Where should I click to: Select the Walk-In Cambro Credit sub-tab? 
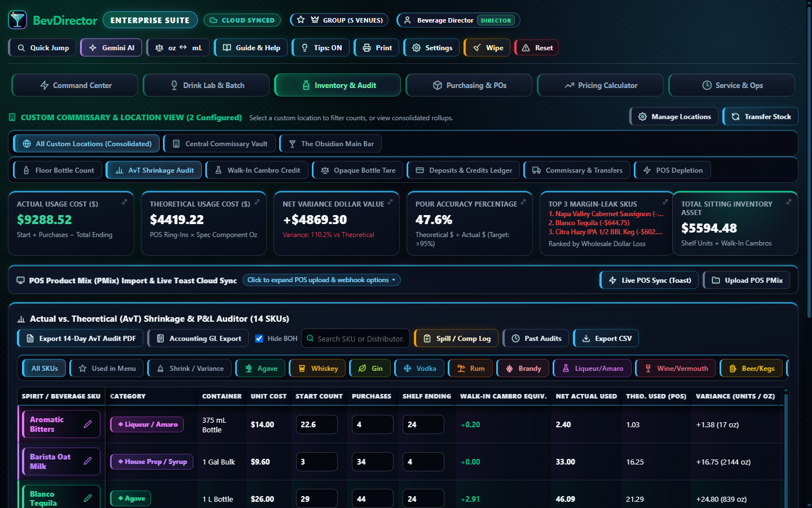tap(257, 170)
